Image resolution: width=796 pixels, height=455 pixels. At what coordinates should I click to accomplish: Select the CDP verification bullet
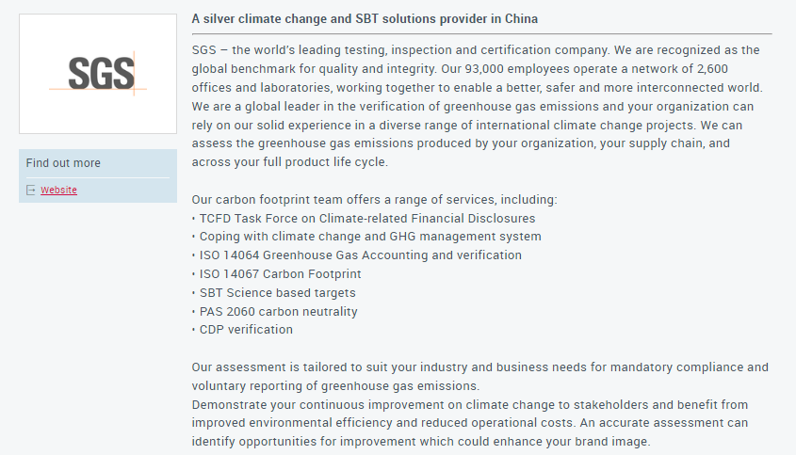point(242,330)
